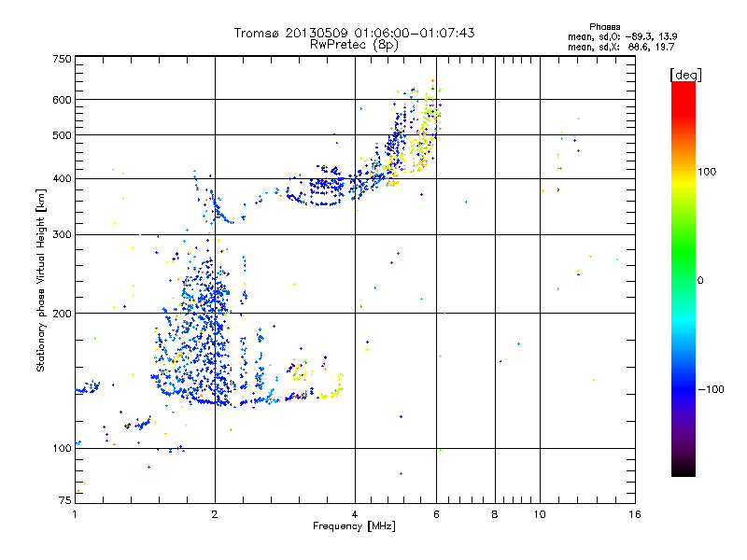Click the y-axis tick label '600'

tap(63, 100)
